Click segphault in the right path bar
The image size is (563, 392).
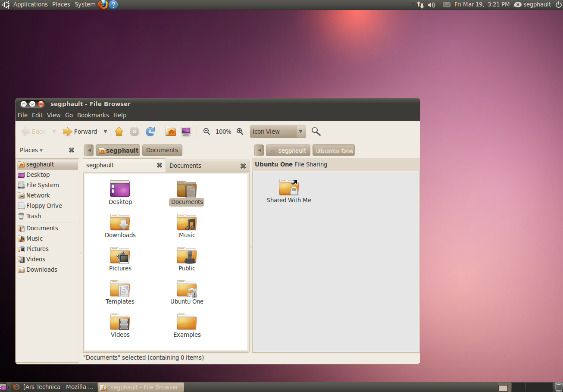[x=288, y=151]
